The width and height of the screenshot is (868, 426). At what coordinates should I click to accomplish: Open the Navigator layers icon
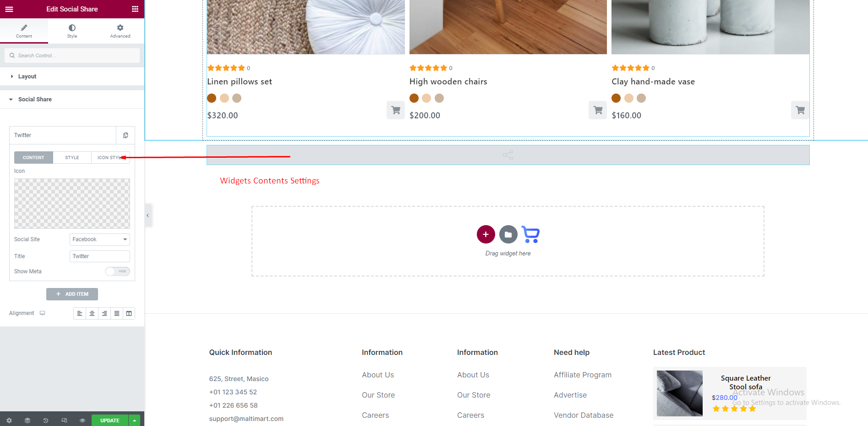[x=27, y=420]
